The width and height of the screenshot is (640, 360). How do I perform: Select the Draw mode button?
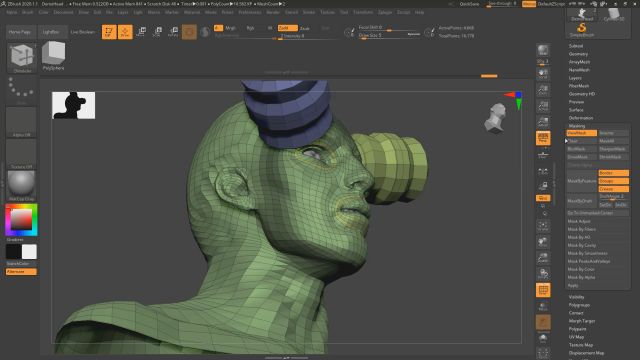coord(125,32)
